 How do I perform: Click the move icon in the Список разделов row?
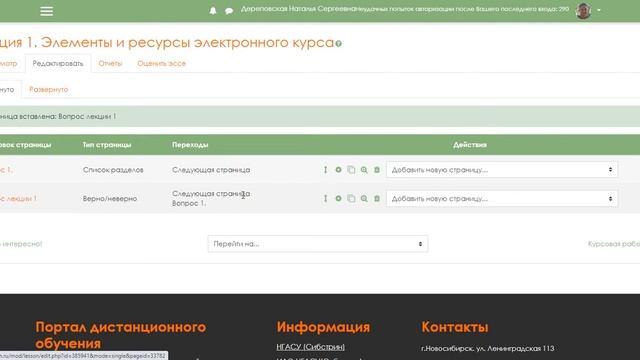(325, 170)
